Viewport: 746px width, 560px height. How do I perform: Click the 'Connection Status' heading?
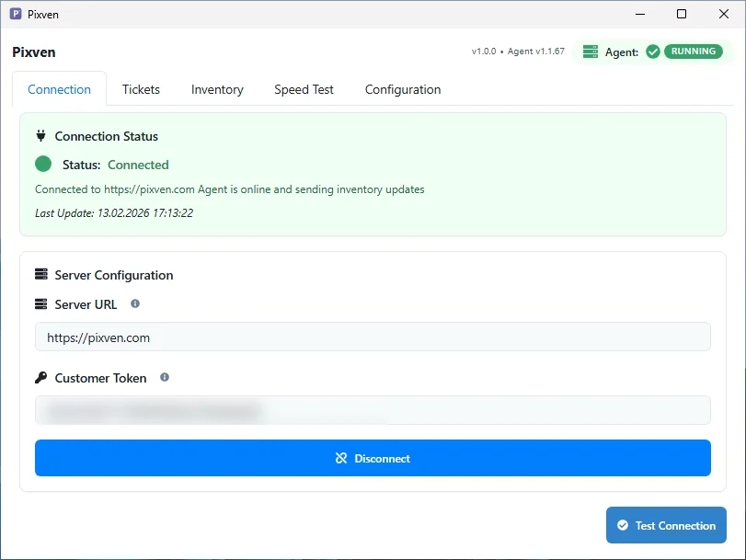coord(106,136)
